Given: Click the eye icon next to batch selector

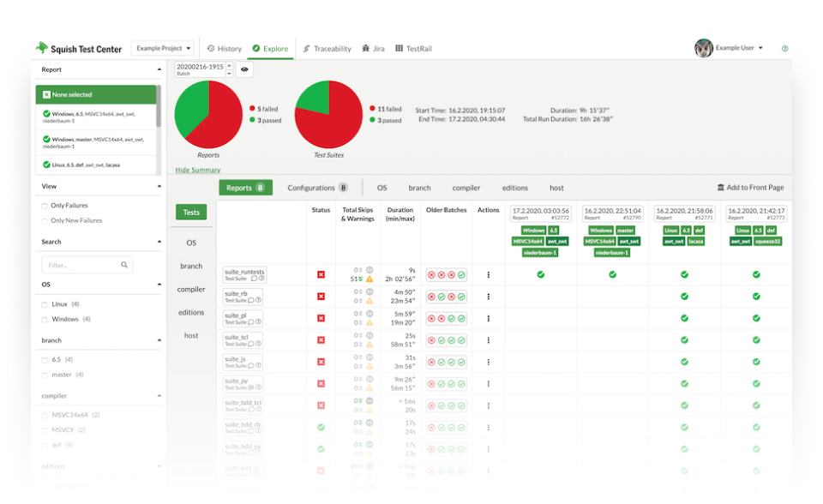Looking at the screenshot, I should tap(244, 69).
